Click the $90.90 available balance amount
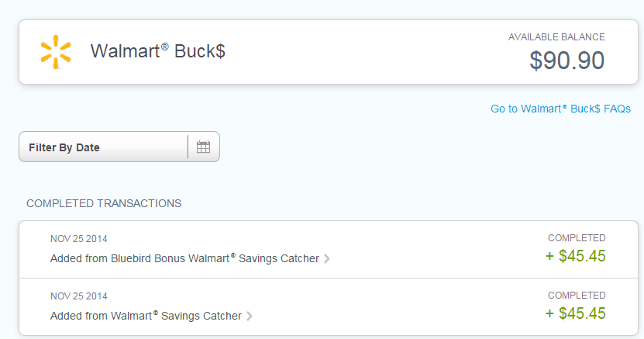 pyautogui.click(x=567, y=61)
